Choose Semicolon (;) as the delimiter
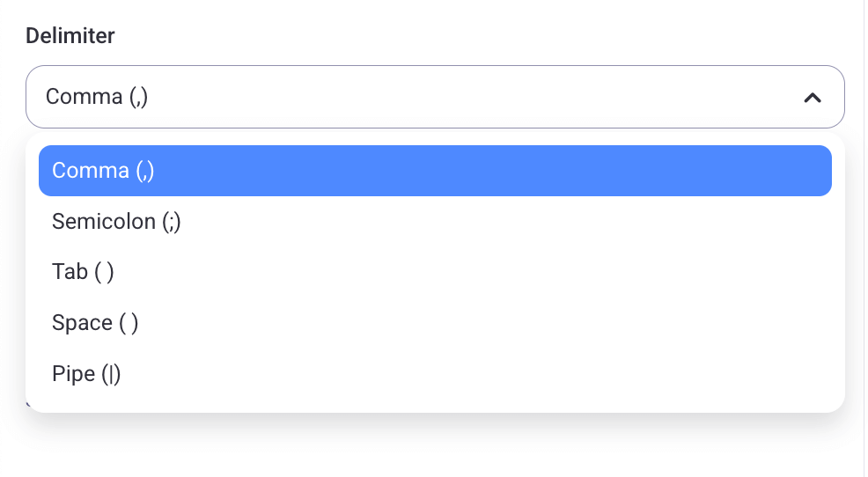Image resolution: width=868 pixels, height=477 pixels. point(435,222)
